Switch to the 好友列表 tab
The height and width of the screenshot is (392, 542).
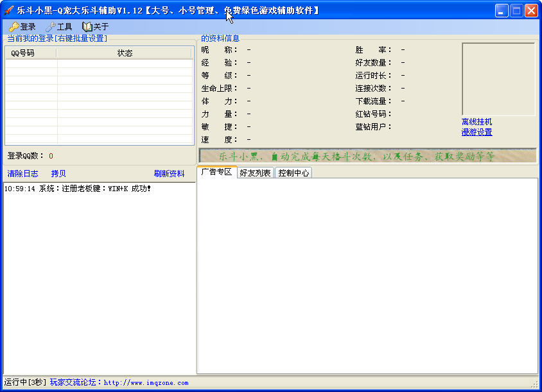point(255,173)
